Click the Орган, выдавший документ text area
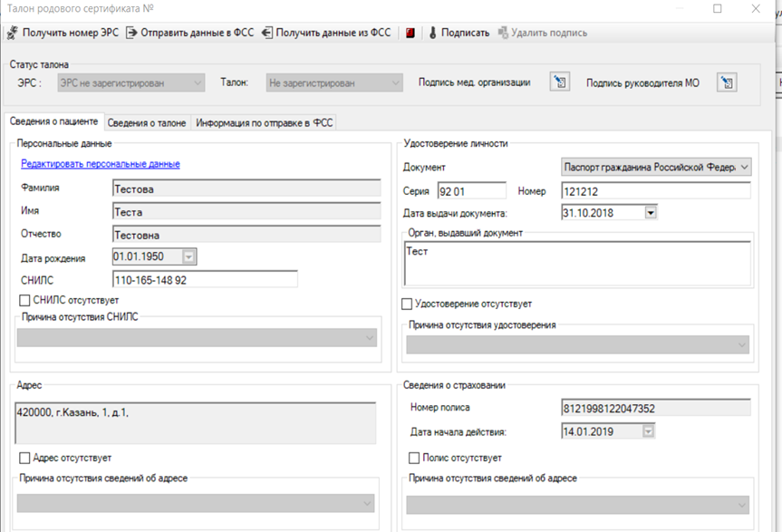 click(577, 264)
